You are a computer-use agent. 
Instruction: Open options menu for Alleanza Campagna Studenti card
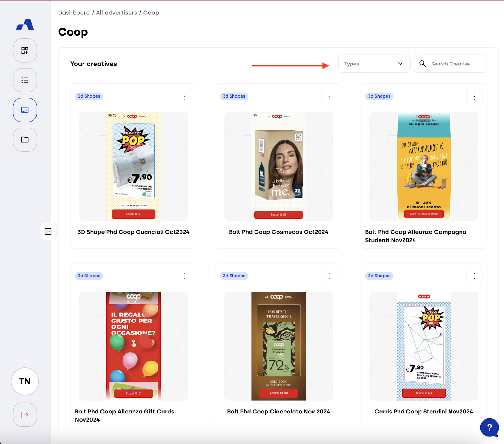[474, 96]
